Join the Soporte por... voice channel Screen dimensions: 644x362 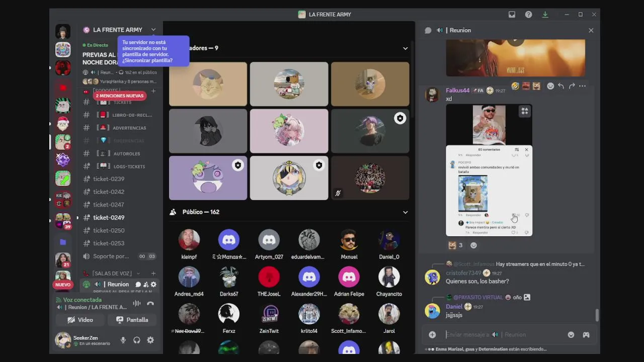(120, 256)
